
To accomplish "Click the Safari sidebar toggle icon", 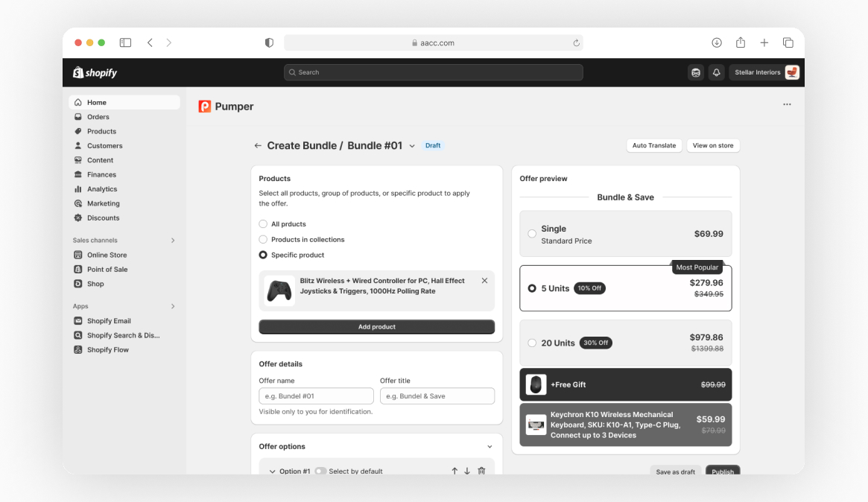I will [x=125, y=43].
